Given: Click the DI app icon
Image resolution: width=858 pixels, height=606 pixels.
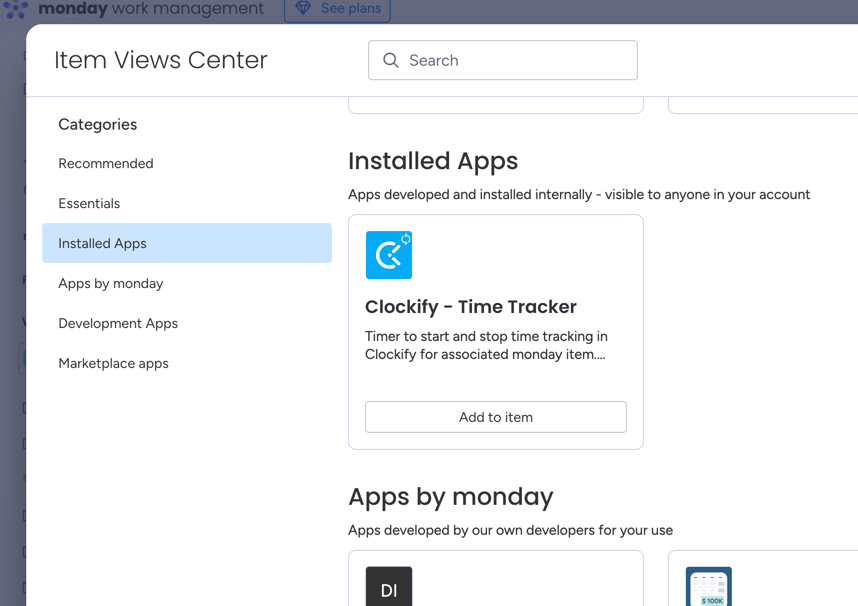Looking at the screenshot, I should (389, 586).
